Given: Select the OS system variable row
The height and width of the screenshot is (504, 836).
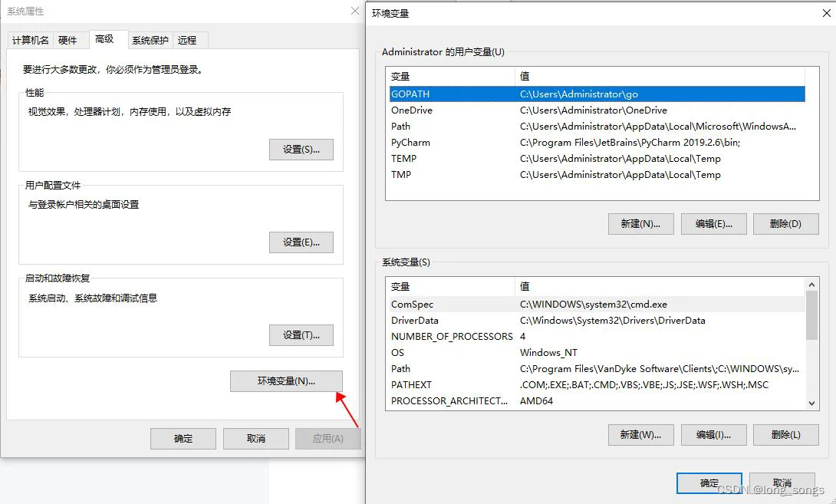Looking at the screenshot, I should 597,353.
